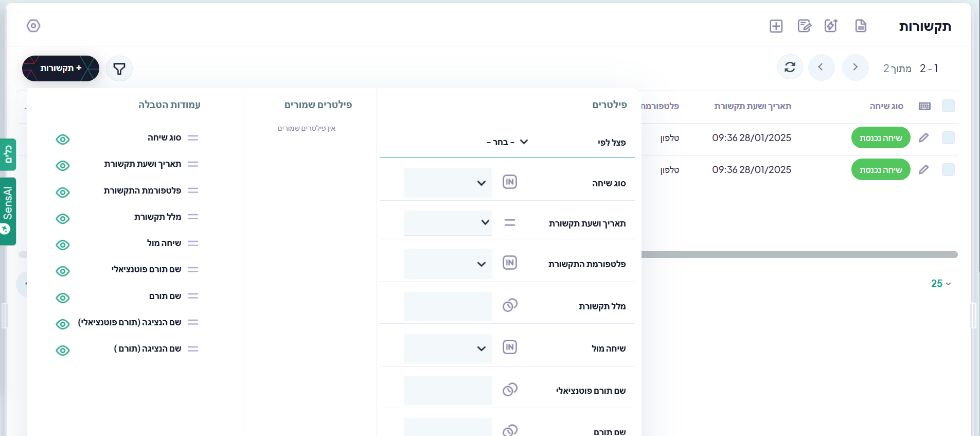Click the keyboard icon in the table header

click(x=924, y=106)
